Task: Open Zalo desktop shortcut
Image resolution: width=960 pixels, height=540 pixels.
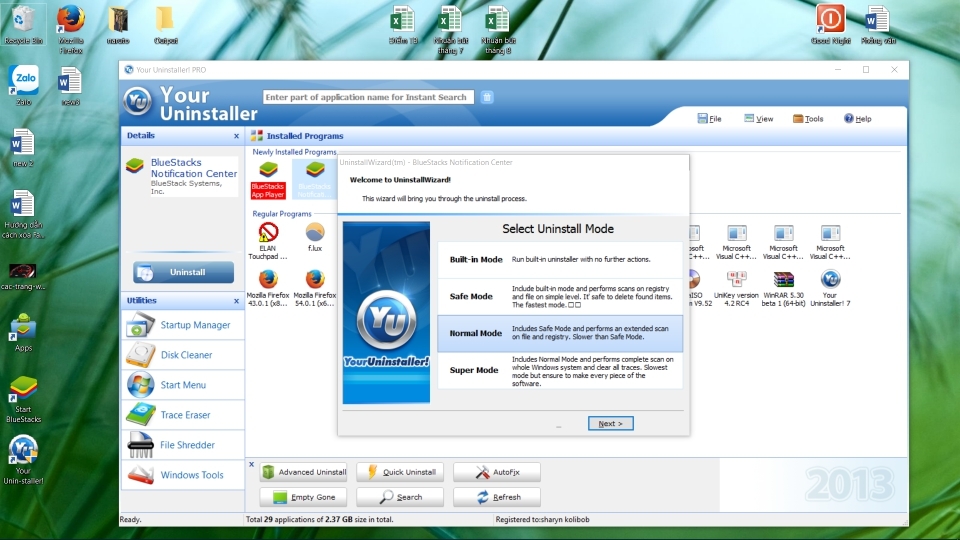Action: point(23,85)
